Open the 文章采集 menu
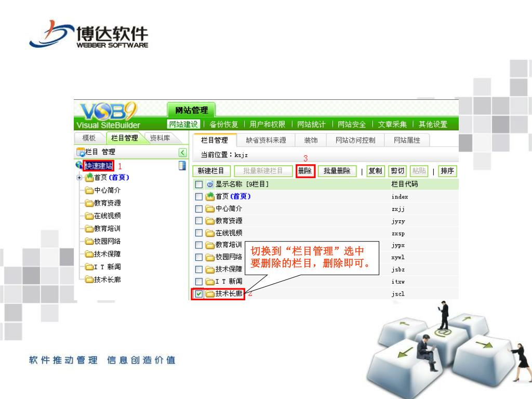 392,124
